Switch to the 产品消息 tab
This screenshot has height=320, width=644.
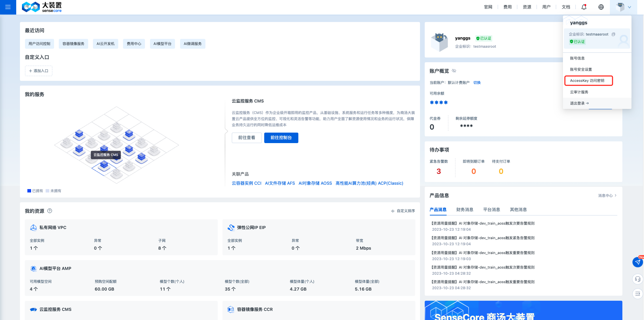438,210
